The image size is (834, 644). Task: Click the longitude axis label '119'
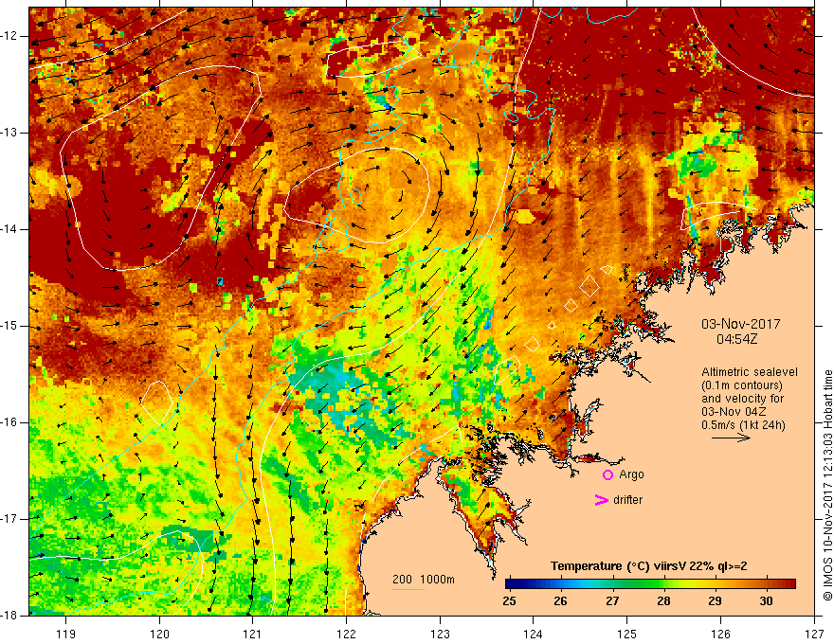tap(66, 635)
